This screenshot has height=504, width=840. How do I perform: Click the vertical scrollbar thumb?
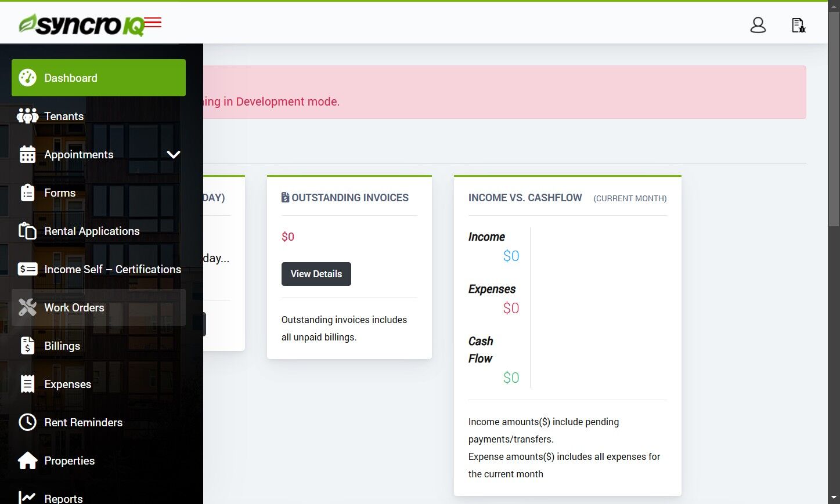pyautogui.click(x=834, y=119)
